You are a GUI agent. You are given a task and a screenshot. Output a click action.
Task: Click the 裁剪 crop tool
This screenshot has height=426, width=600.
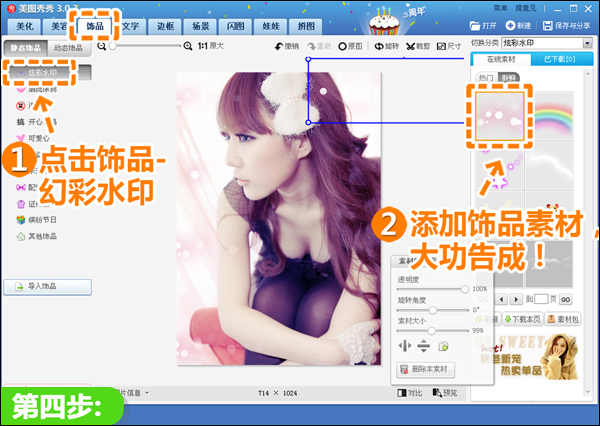[418, 46]
